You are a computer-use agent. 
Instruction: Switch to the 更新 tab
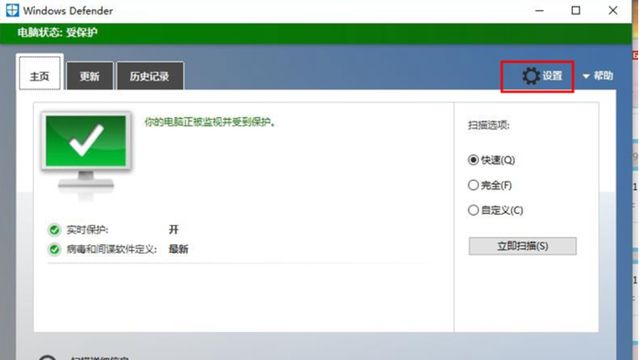click(90, 76)
